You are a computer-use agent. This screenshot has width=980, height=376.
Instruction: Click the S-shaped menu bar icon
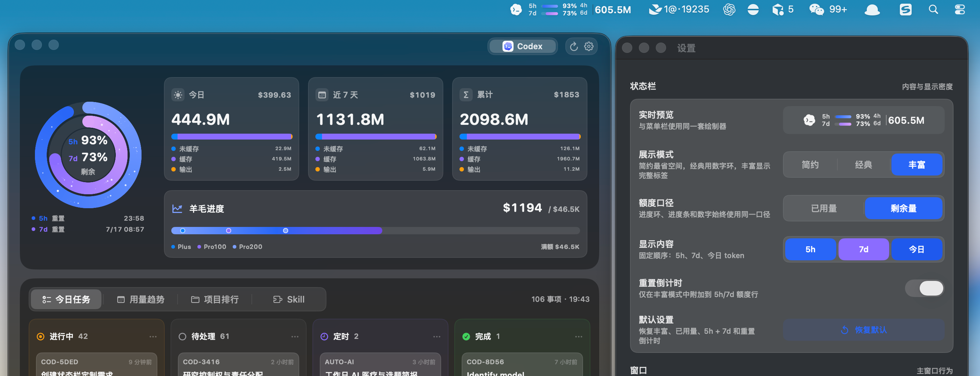tap(905, 10)
